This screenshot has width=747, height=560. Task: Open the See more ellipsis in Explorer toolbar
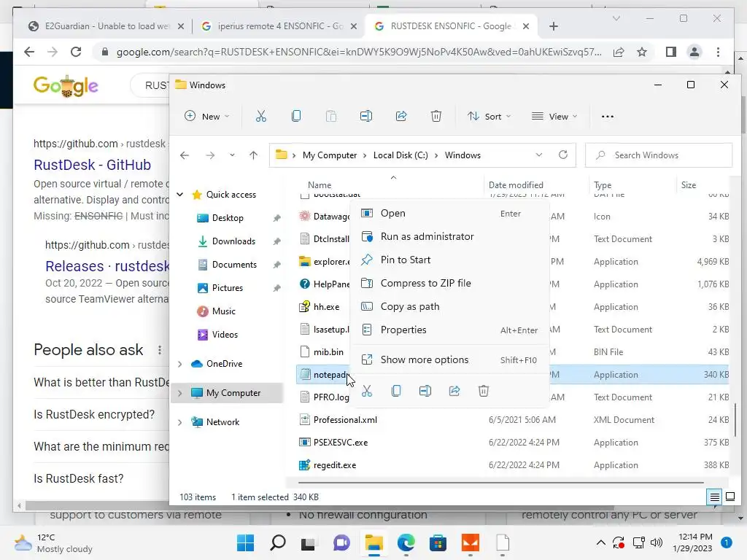pos(608,116)
